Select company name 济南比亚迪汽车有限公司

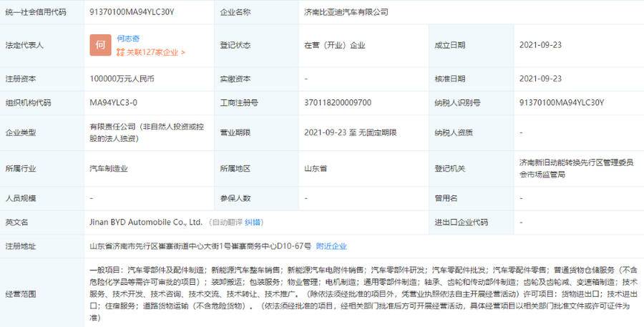[x=346, y=12]
